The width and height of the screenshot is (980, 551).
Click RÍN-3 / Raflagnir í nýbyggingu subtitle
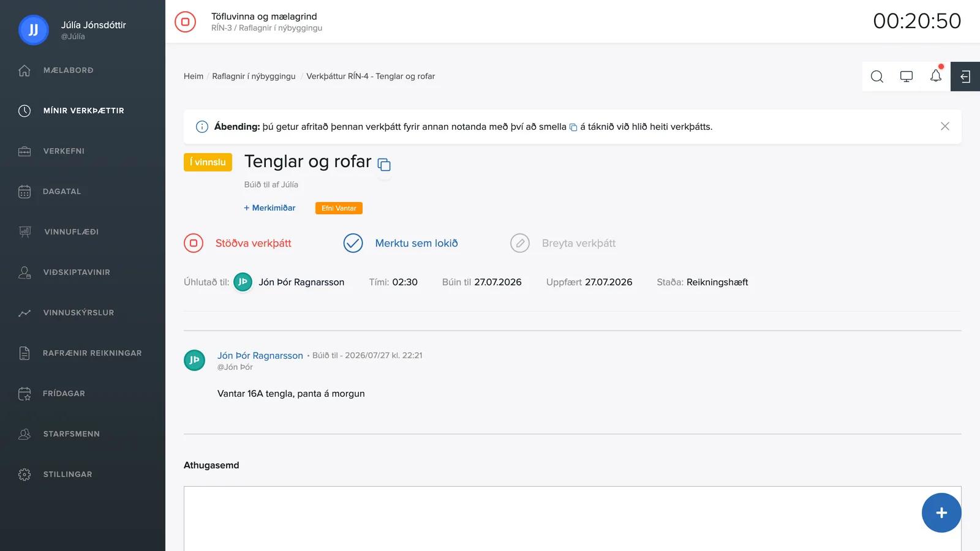(x=266, y=28)
